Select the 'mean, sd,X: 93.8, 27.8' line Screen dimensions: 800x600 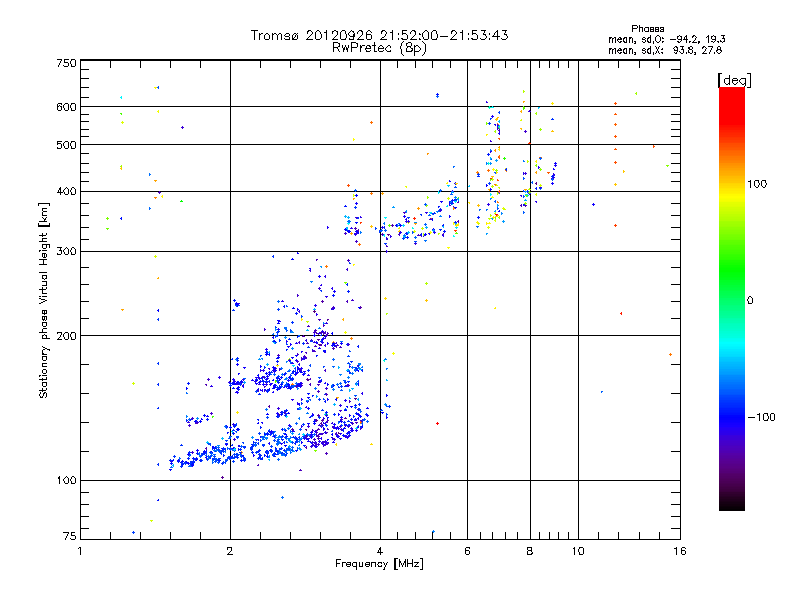(x=665, y=50)
